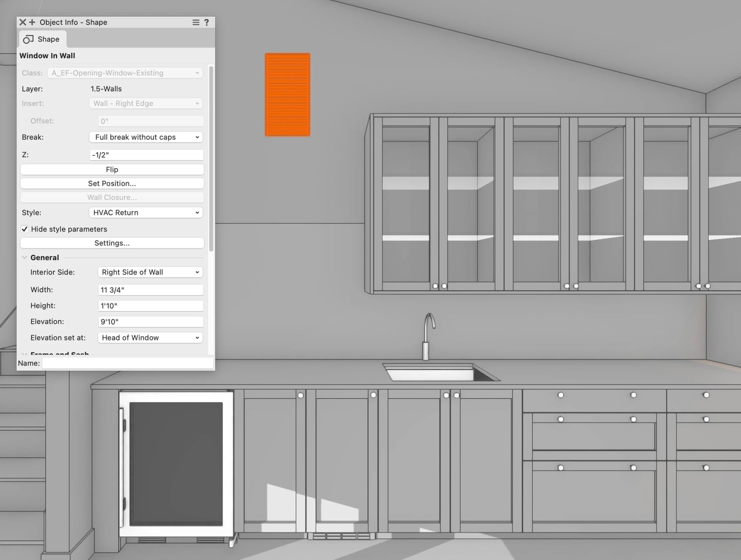Toggle Hide style parameters checkbox
Viewport: 741px width, 560px height.
point(24,229)
